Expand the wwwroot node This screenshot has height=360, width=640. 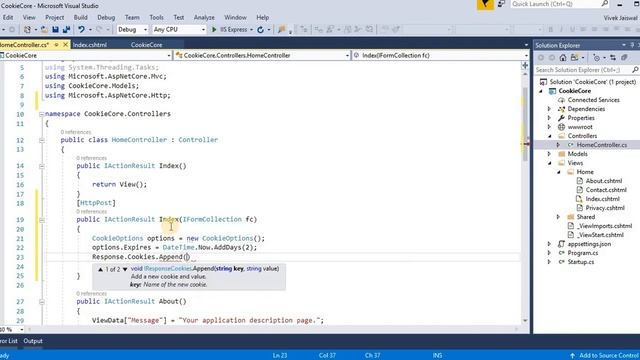(x=549, y=127)
